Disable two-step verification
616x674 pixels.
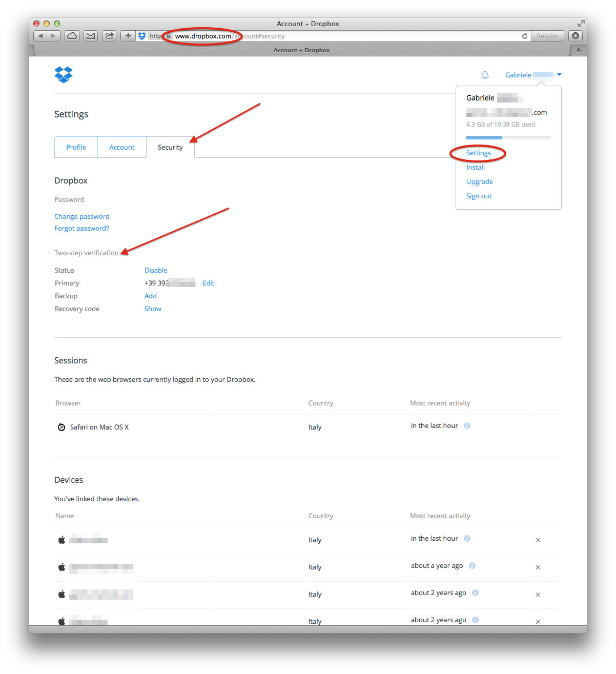156,270
